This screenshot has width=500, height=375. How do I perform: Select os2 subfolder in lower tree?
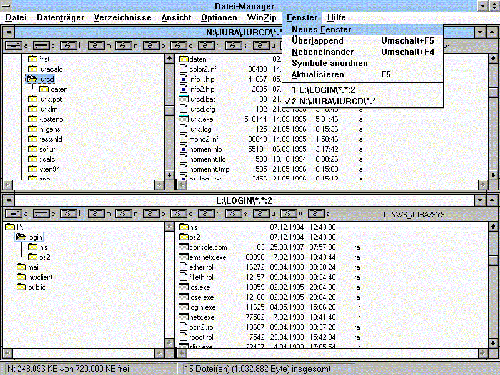[x=39, y=257]
